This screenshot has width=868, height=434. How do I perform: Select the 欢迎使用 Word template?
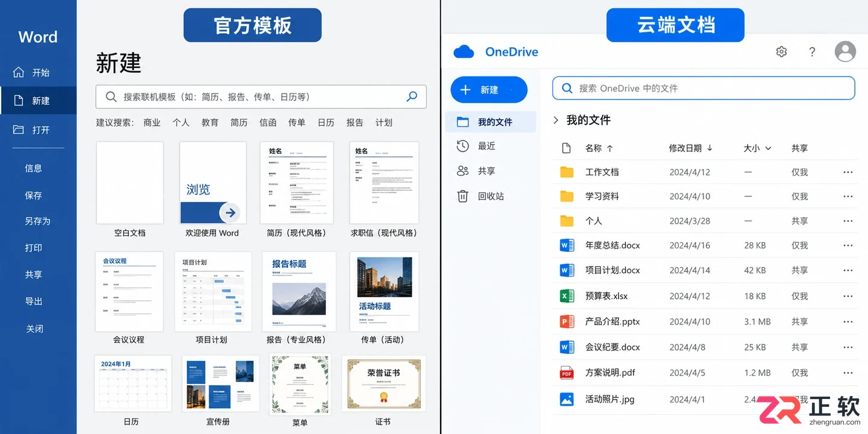coord(213,183)
